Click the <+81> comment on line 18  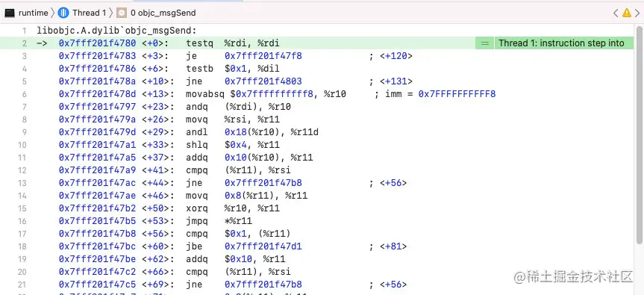(x=388, y=246)
